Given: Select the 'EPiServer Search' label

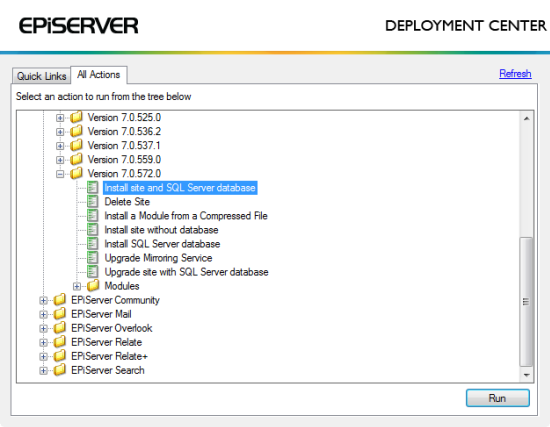Looking at the screenshot, I should click(108, 370).
